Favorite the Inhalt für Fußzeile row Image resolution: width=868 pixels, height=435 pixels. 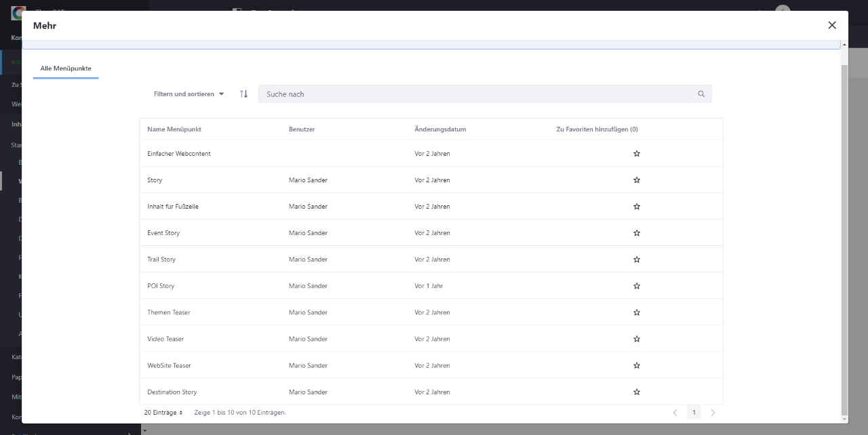click(636, 207)
